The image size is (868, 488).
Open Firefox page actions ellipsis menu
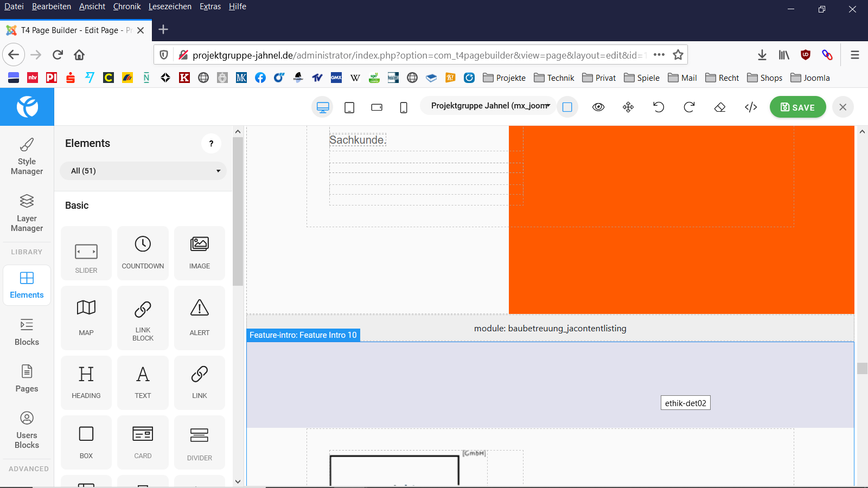tap(659, 55)
